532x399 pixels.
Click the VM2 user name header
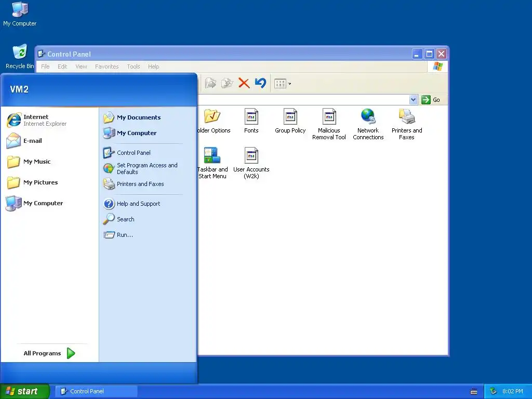click(x=19, y=89)
